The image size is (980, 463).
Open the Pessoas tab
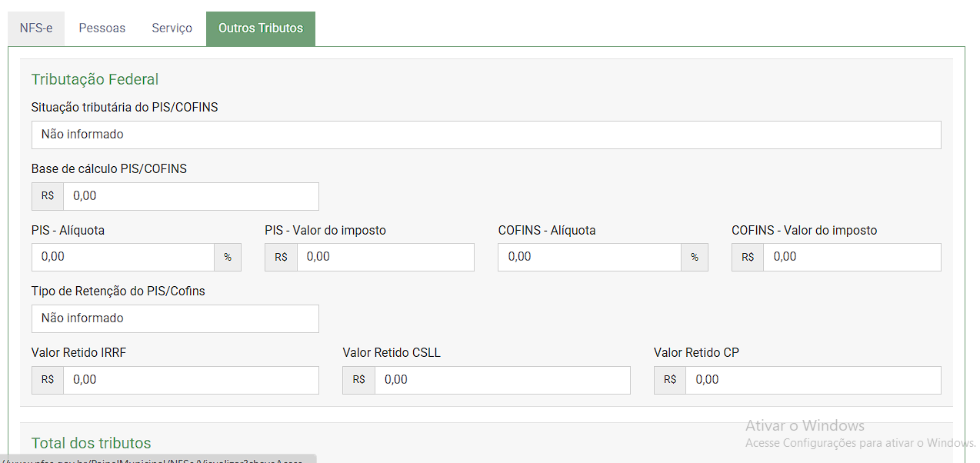click(102, 28)
